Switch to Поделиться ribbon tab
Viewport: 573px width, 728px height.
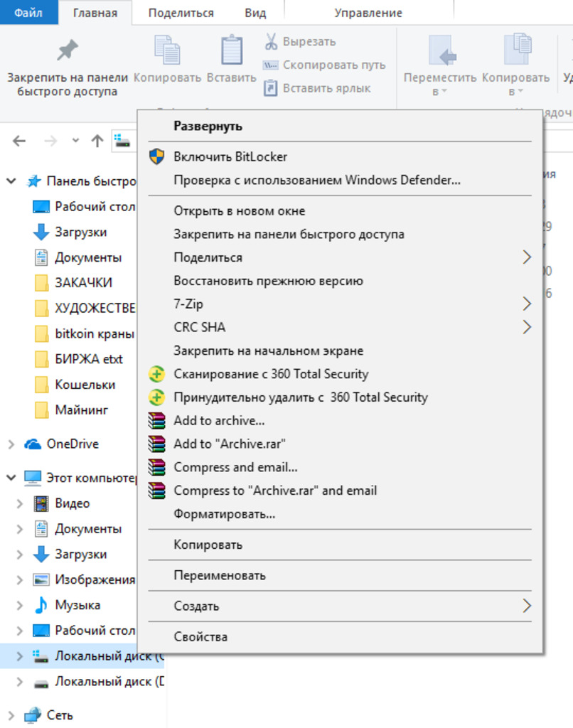coord(181,13)
